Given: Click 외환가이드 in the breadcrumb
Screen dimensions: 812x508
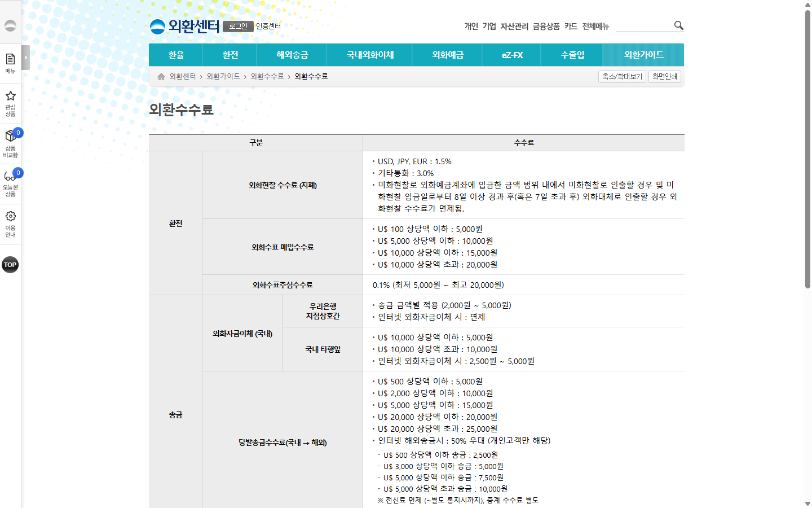Looking at the screenshot, I should pos(223,77).
